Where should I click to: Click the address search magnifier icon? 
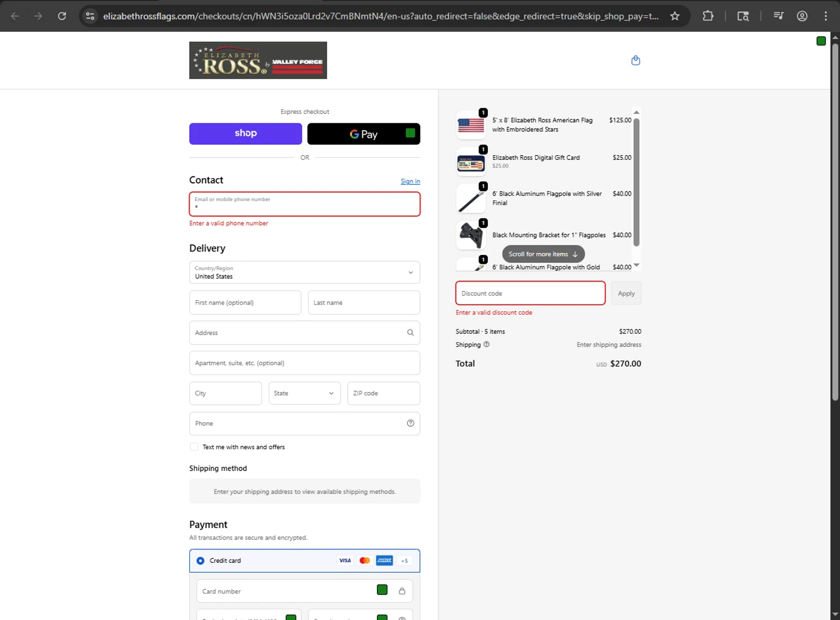[x=410, y=333]
